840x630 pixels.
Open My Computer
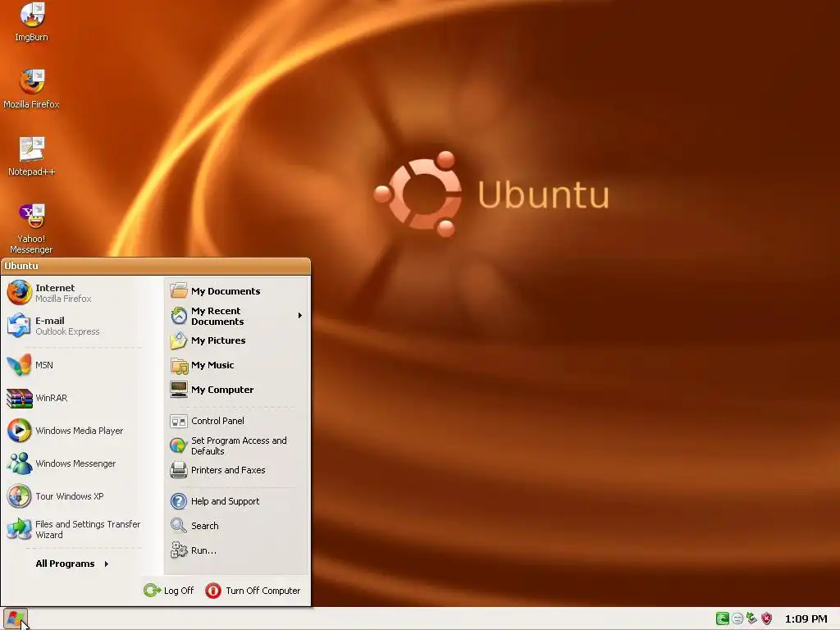tap(237, 390)
